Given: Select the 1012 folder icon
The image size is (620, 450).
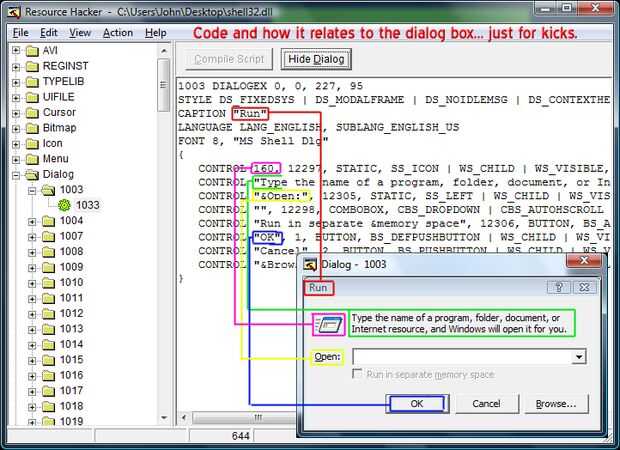Looking at the screenshot, I should point(48,314).
